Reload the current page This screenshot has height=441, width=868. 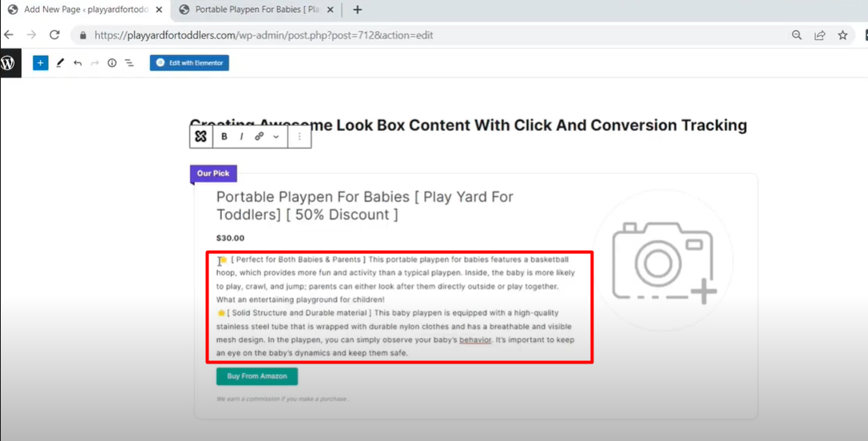(54, 35)
